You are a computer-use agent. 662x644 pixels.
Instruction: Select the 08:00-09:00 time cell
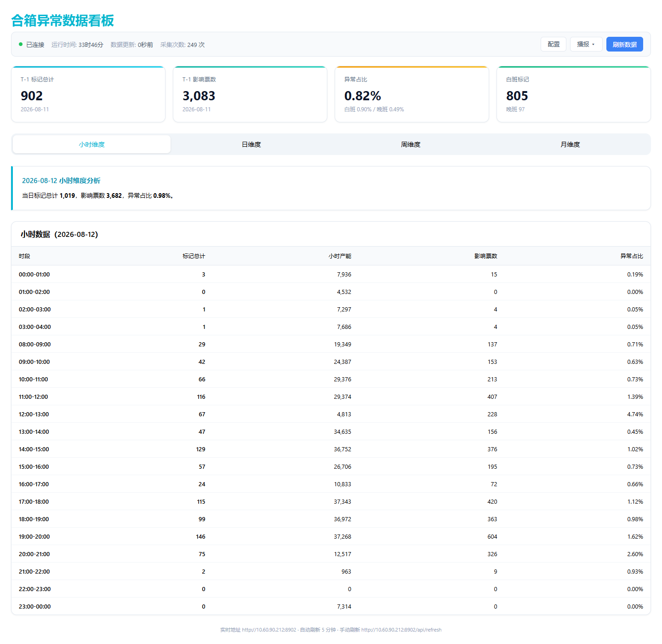pos(35,345)
